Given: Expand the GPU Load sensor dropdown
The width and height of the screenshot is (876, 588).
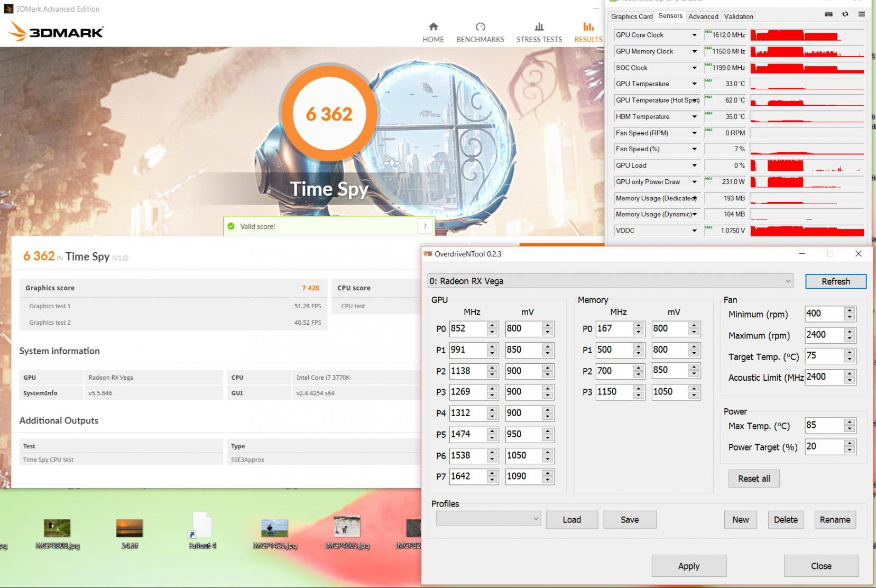Looking at the screenshot, I should (x=694, y=166).
